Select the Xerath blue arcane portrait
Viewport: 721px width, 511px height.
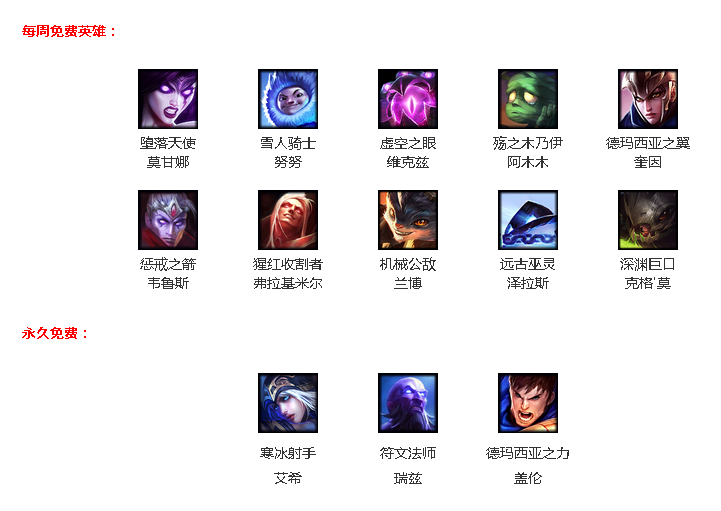[x=528, y=220]
